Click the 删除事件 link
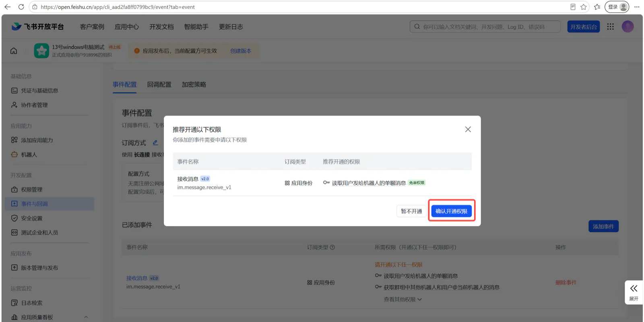The height and width of the screenshot is (322, 644). click(566, 283)
